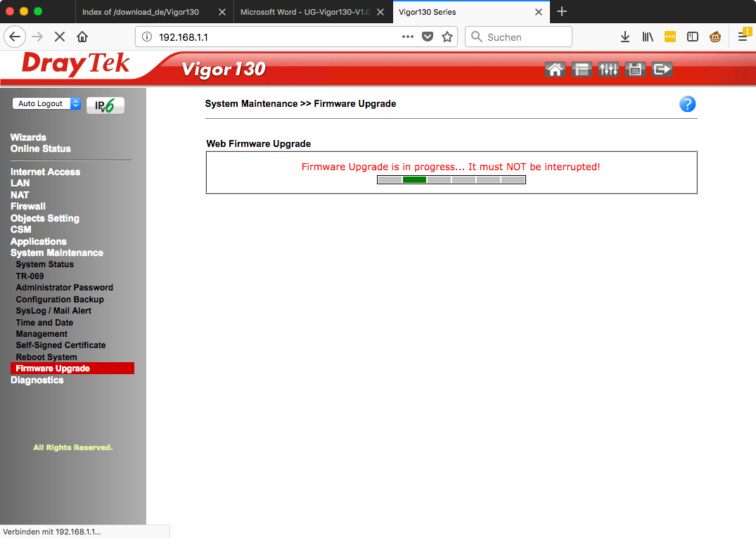Image resolution: width=756 pixels, height=538 pixels.
Task: Click the DrayTek home dashboard icon
Action: (x=555, y=70)
